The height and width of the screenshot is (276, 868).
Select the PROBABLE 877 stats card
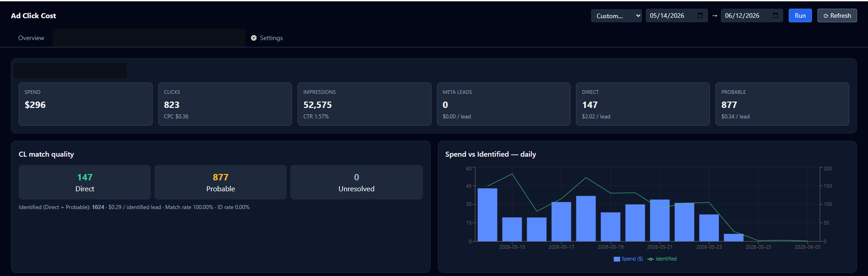coord(782,104)
